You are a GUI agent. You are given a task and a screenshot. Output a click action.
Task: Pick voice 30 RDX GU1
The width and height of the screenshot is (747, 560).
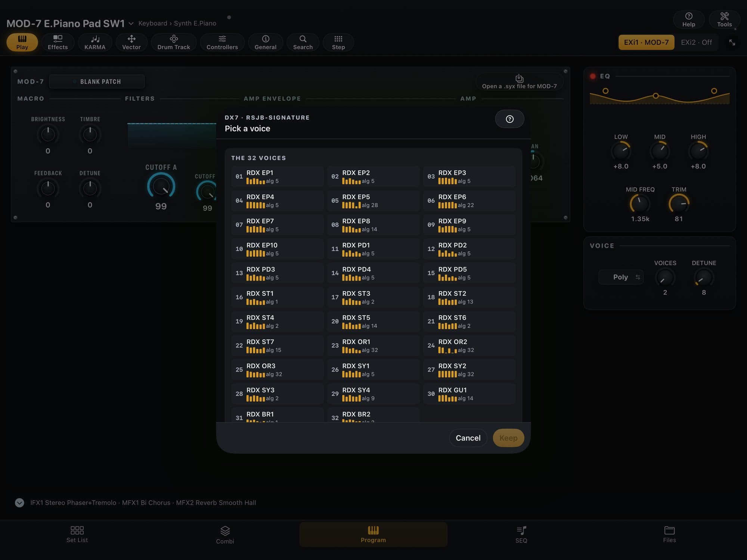click(x=469, y=394)
